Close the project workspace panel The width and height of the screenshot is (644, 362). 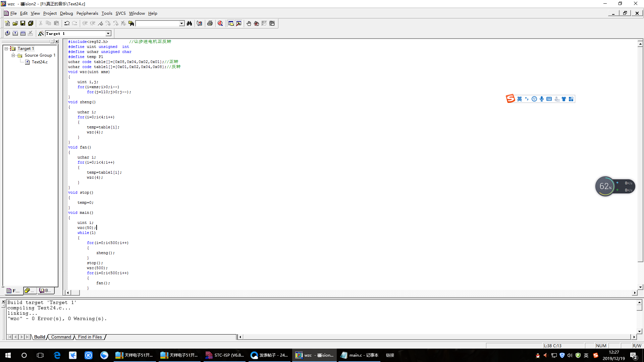[x=57, y=41]
